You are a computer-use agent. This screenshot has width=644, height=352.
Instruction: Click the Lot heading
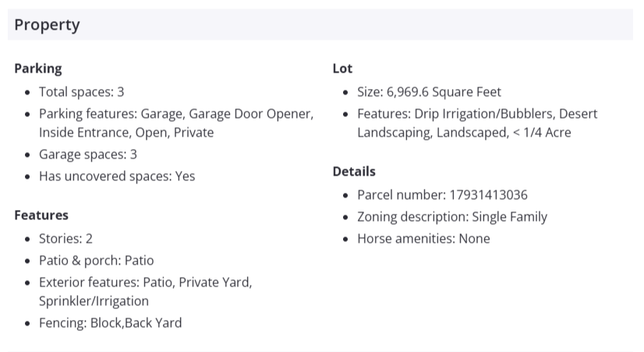click(342, 69)
